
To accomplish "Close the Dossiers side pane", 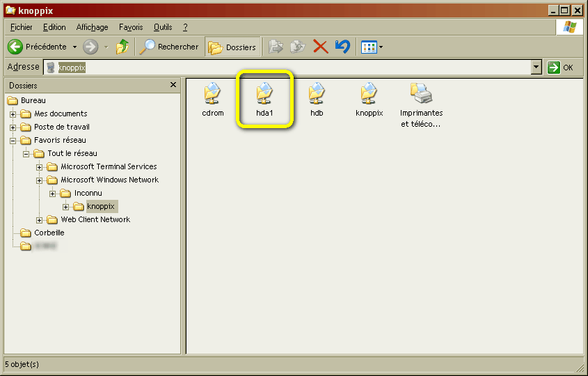I will [x=173, y=85].
